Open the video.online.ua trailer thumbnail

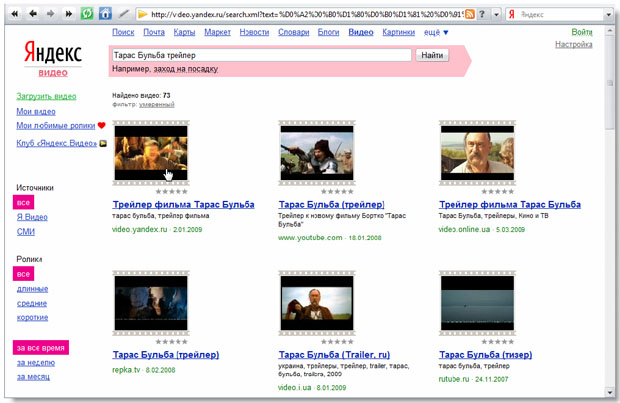tap(477, 153)
